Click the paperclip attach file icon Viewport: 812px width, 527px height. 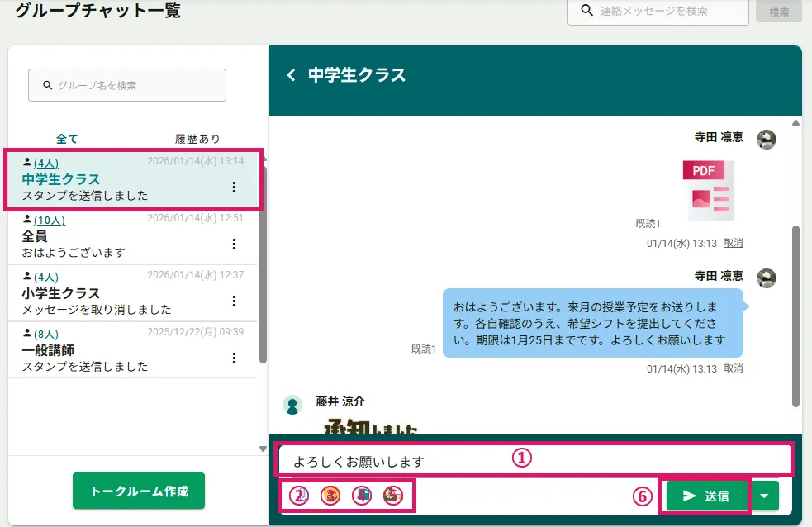click(x=301, y=496)
